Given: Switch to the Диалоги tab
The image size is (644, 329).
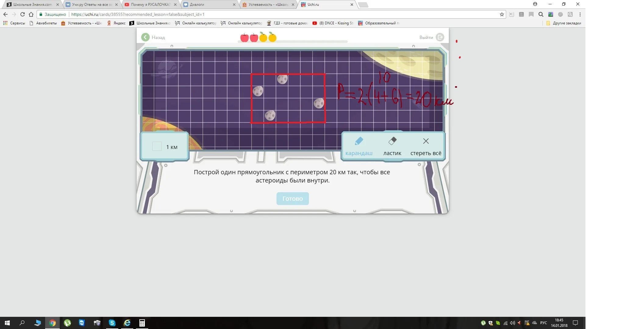Looking at the screenshot, I should coord(197,5).
